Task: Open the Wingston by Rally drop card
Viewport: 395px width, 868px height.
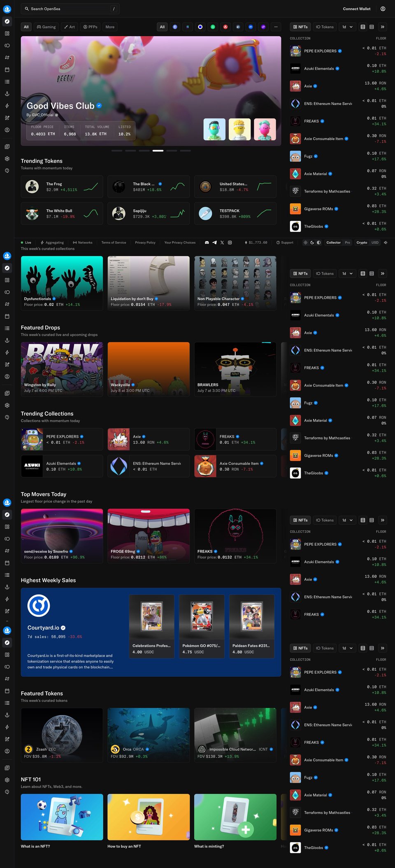Action: coord(62,369)
